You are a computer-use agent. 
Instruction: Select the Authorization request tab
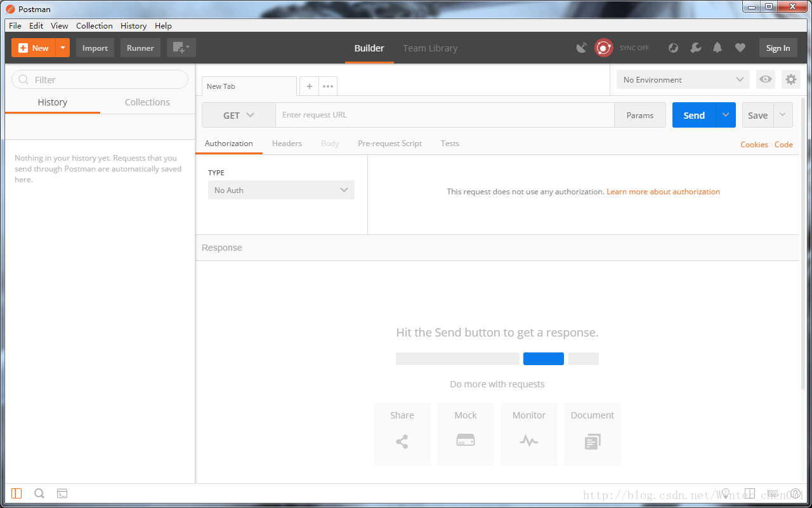229,144
